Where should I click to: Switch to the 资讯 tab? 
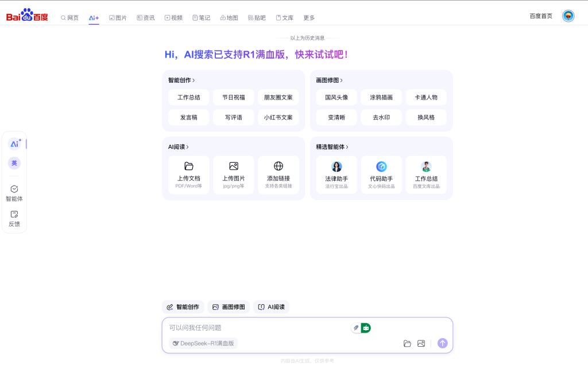[145, 18]
